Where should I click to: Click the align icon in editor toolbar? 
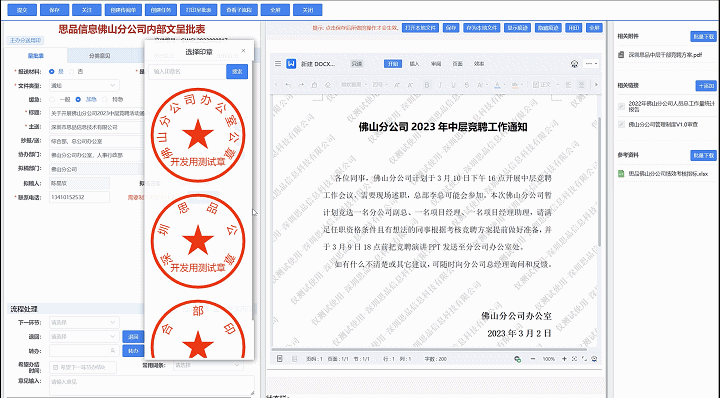tap(568, 85)
